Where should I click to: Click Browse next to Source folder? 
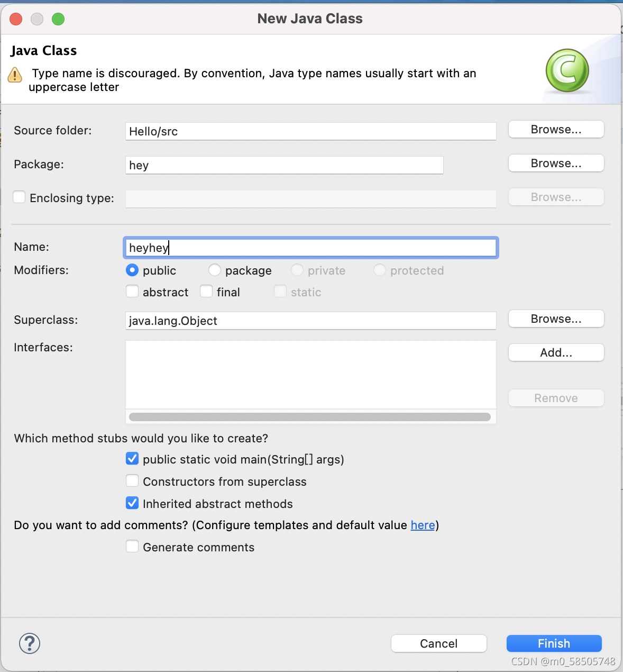coord(556,129)
